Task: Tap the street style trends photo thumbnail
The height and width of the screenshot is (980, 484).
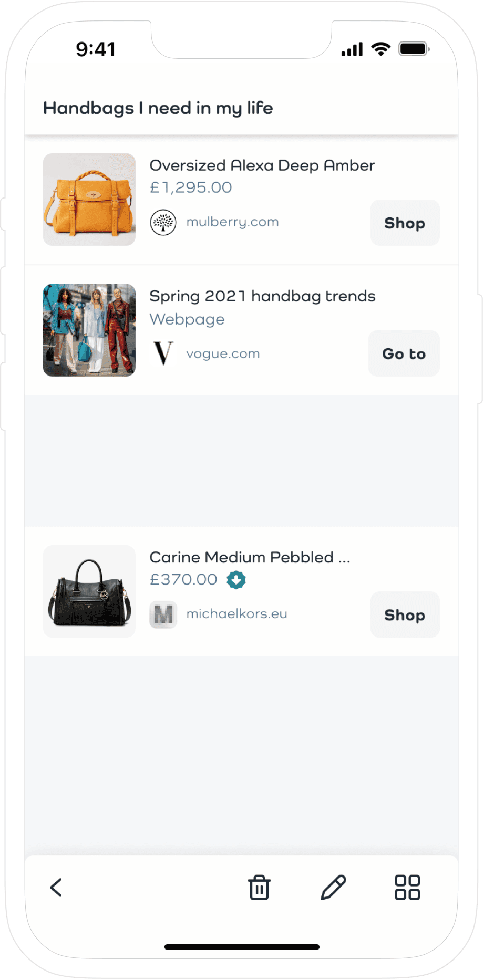Action: click(x=89, y=330)
